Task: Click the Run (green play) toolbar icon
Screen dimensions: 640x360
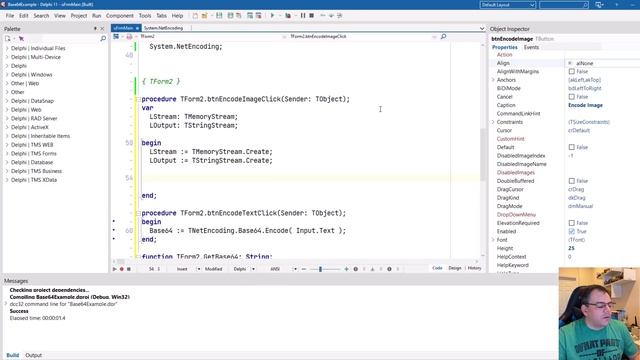Action: point(272,16)
